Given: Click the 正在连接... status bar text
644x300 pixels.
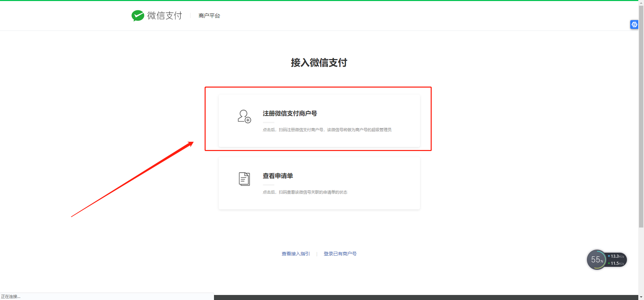Looking at the screenshot, I should click(11, 297).
